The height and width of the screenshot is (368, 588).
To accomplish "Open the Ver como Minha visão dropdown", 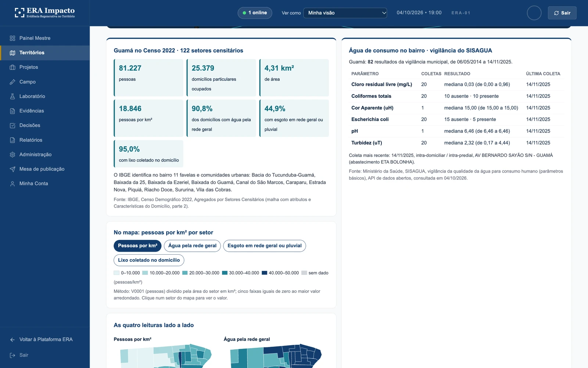I will pyautogui.click(x=345, y=13).
